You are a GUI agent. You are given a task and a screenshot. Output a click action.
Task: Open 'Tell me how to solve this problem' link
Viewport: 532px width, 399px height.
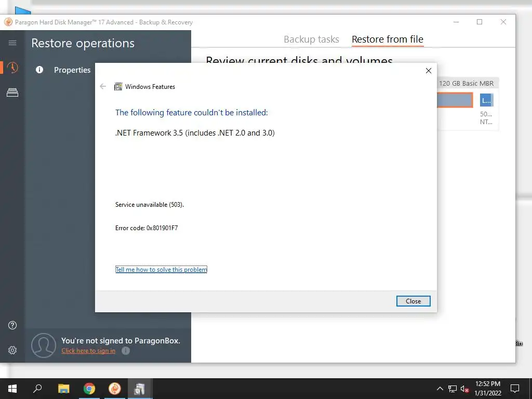[x=161, y=270]
